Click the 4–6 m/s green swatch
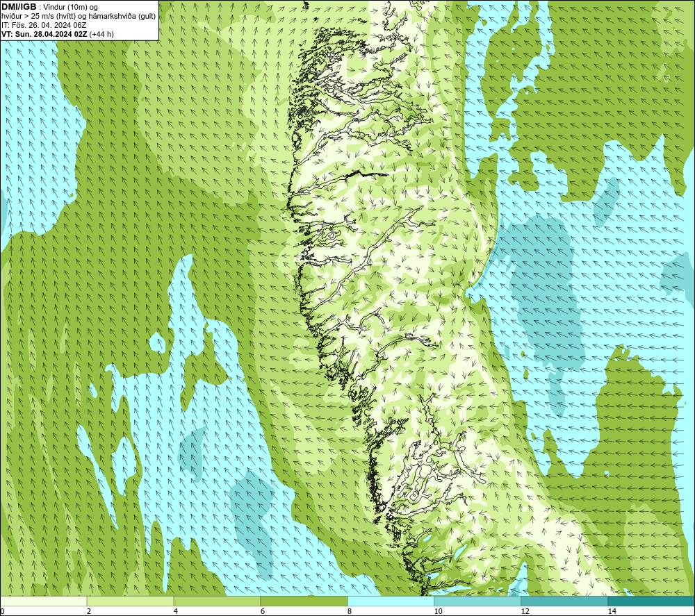 pos(217,601)
